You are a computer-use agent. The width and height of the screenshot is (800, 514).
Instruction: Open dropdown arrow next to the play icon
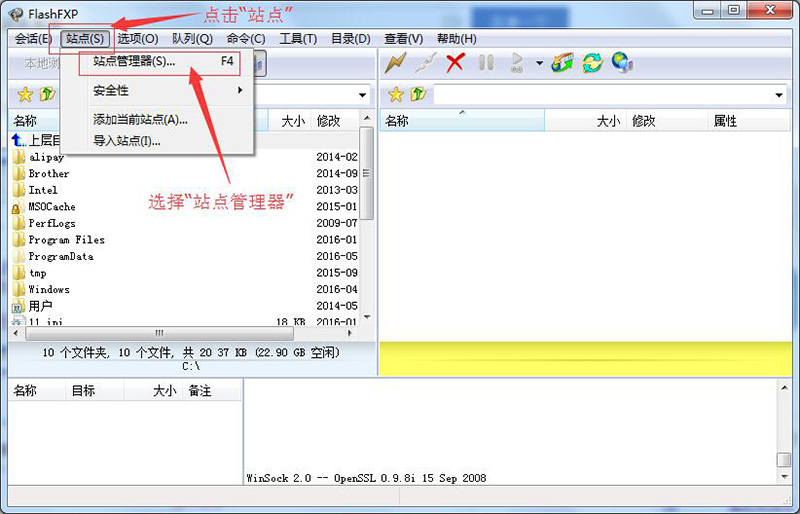539,63
